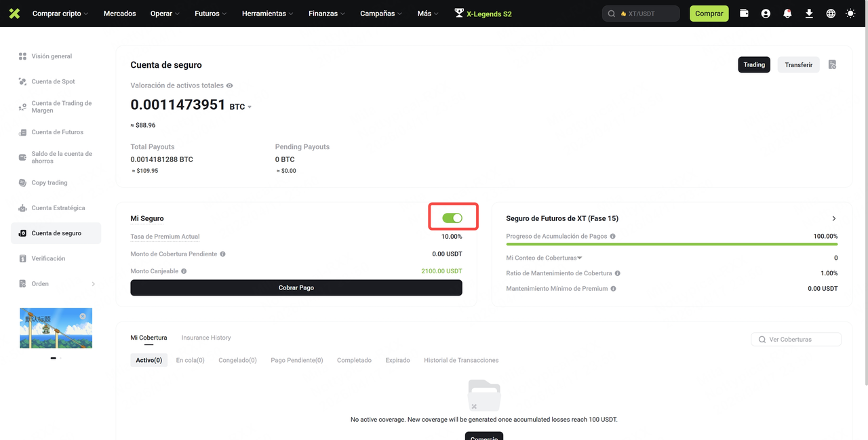This screenshot has width=868, height=440.
Task: Toggle the Mi Seguro switch
Action: coord(452,218)
